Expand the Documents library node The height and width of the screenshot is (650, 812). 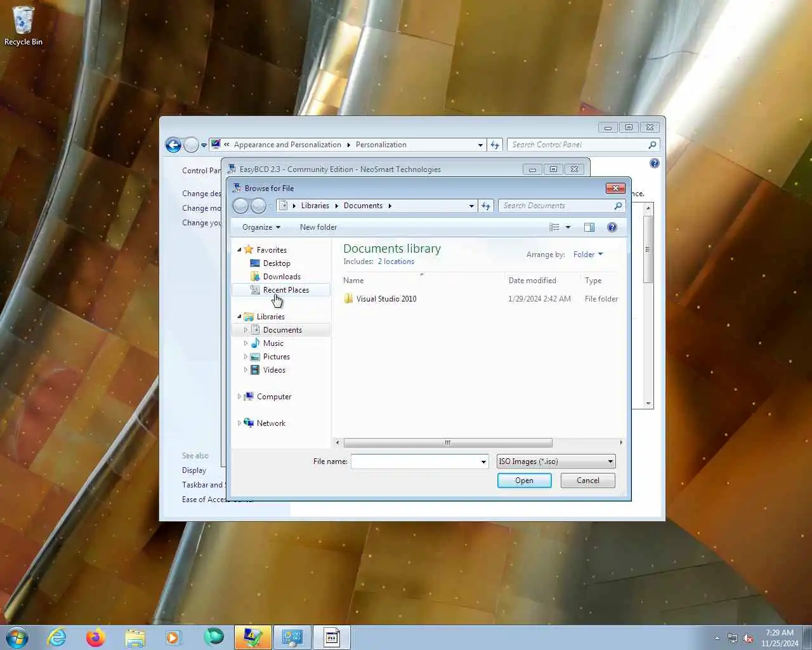(x=246, y=330)
